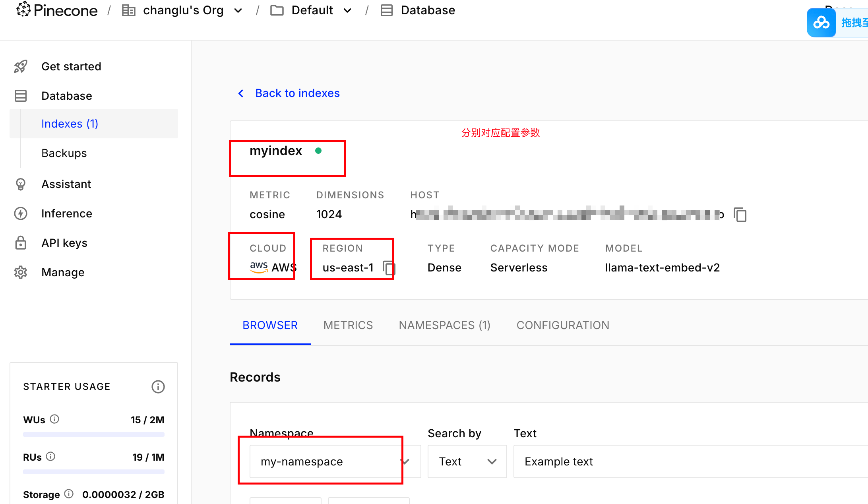
Task: Click the Storage info icon
Action: pos(69,494)
